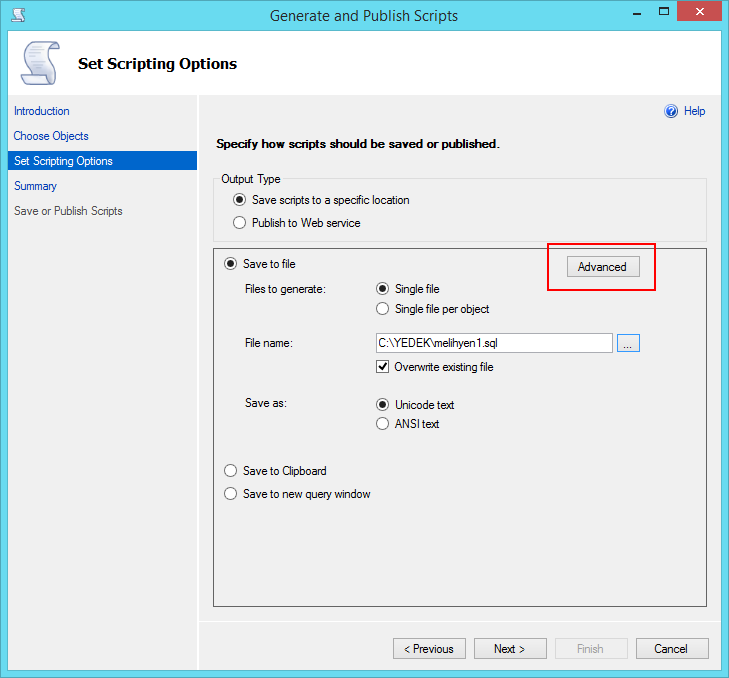
Task: Open the Help link
Action: [694, 111]
